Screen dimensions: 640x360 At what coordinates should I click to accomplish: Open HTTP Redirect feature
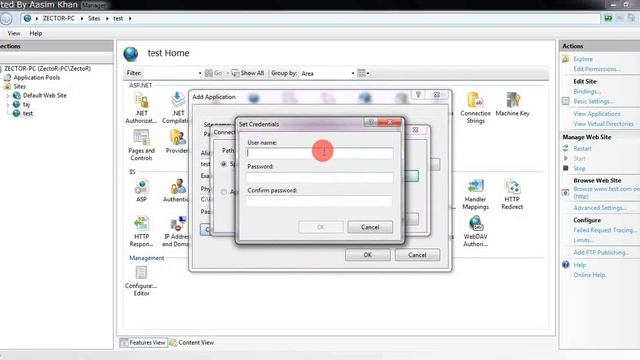point(512,194)
